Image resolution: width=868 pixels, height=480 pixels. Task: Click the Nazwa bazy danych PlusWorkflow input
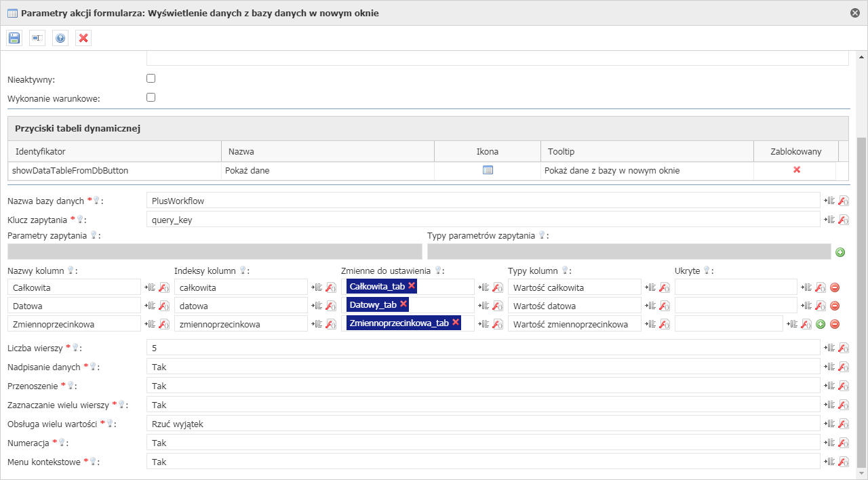coord(483,201)
